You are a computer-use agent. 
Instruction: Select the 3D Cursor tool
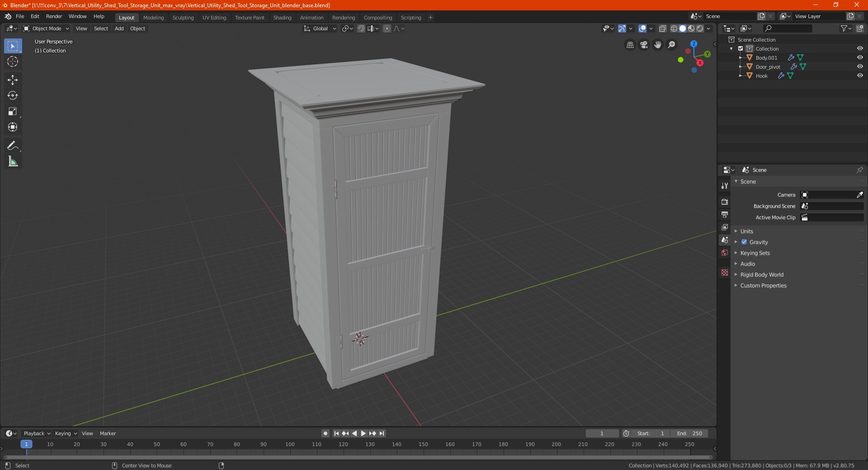coord(13,62)
